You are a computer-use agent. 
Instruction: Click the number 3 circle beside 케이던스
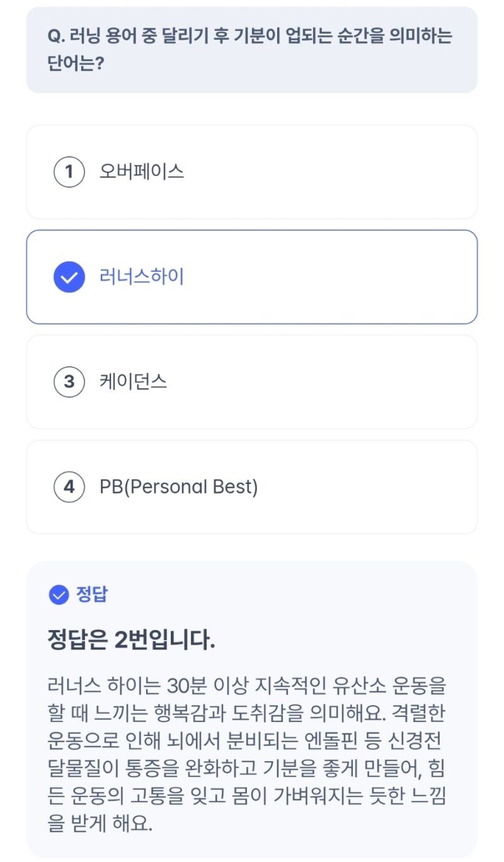pyautogui.click(x=69, y=382)
